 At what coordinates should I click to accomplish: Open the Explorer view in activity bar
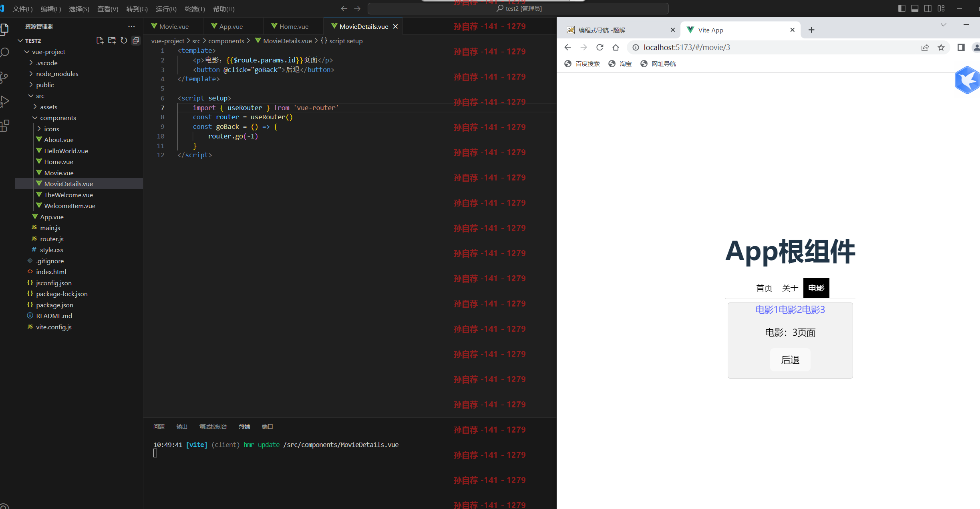tap(4, 29)
